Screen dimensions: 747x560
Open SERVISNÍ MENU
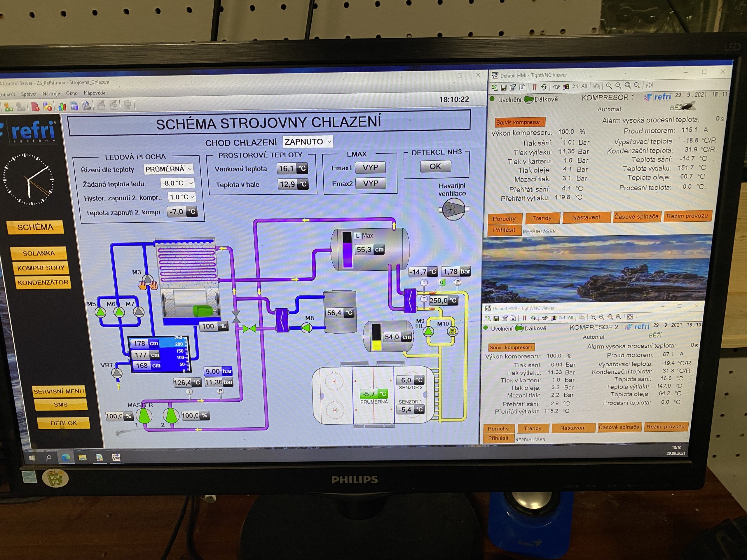pos(58,391)
